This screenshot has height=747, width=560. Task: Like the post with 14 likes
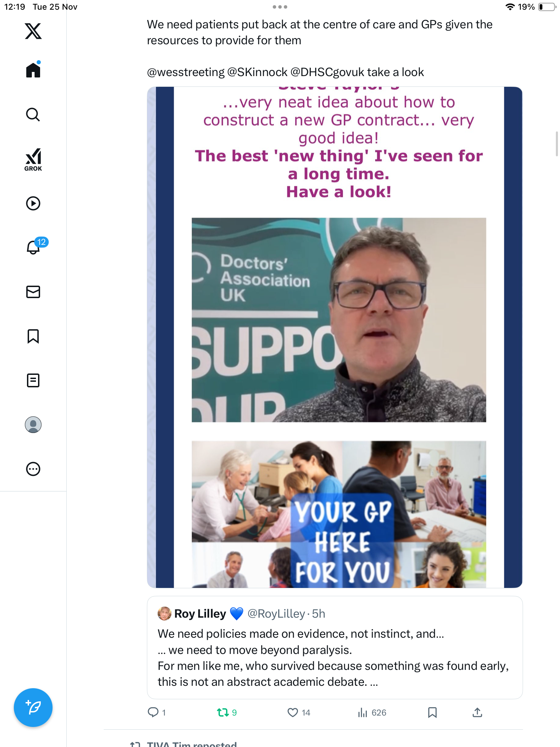(x=299, y=712)
